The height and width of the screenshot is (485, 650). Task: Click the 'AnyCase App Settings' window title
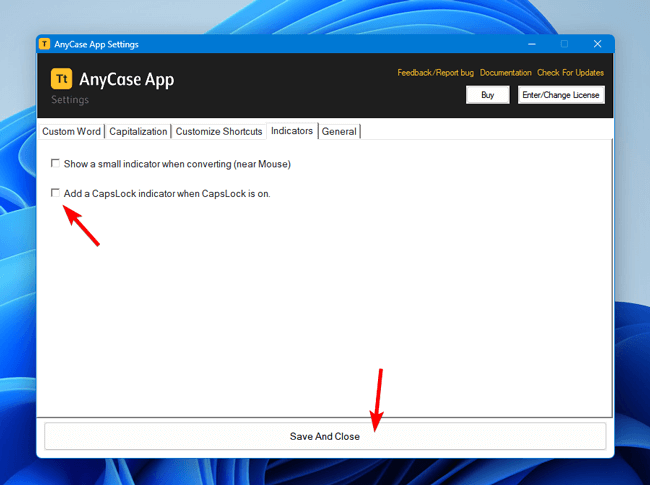(x=96, y=44)
